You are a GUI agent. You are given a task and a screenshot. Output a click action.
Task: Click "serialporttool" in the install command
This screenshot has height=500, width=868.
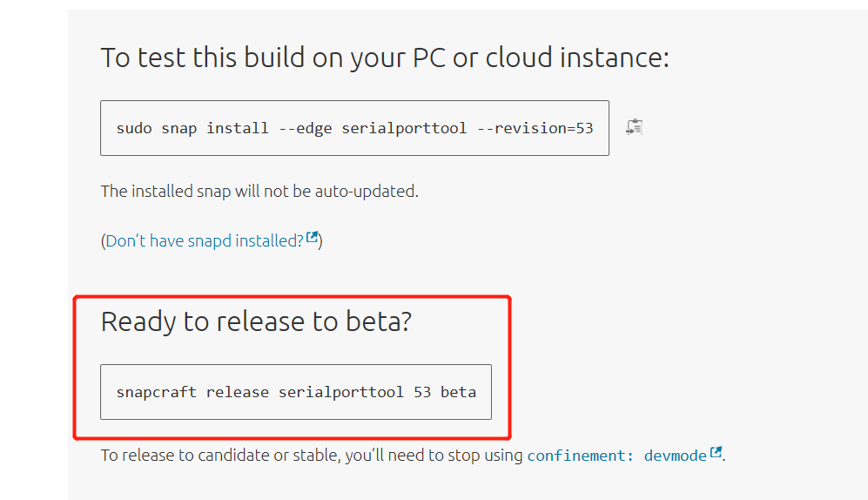pyautogui.click(x=405, y=128)
